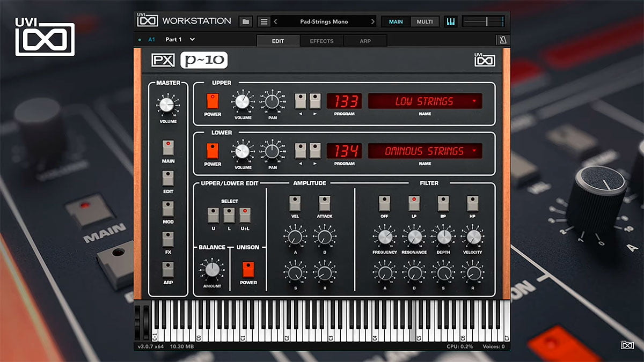Select previous program in UPPER section
The image size is (644, 362).
(x=300, y=101)
